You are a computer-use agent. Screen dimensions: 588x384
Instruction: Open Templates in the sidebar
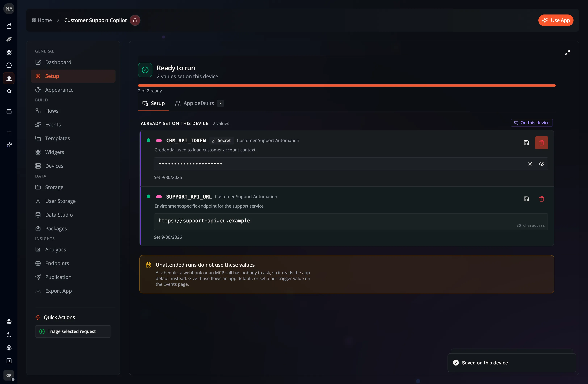pos(73,138)
